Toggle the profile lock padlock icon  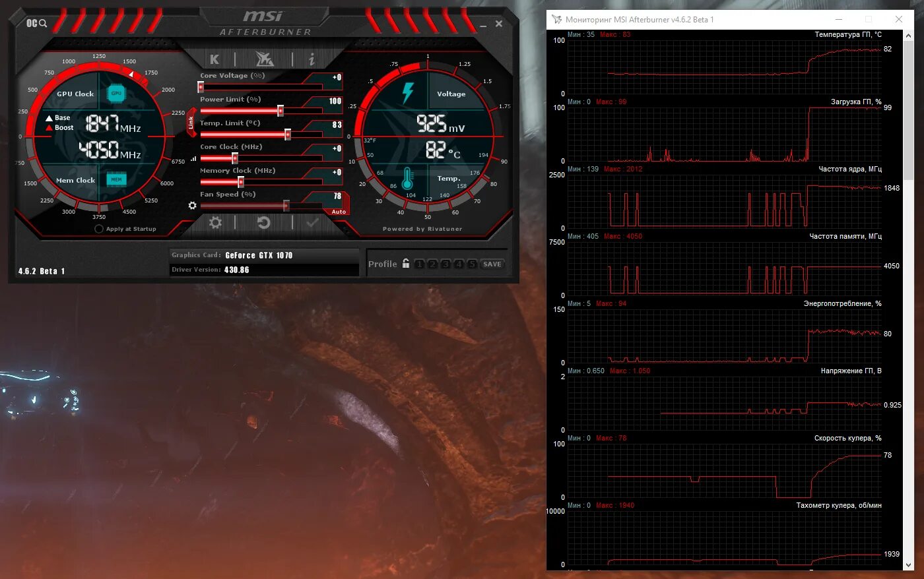(406, 263)
